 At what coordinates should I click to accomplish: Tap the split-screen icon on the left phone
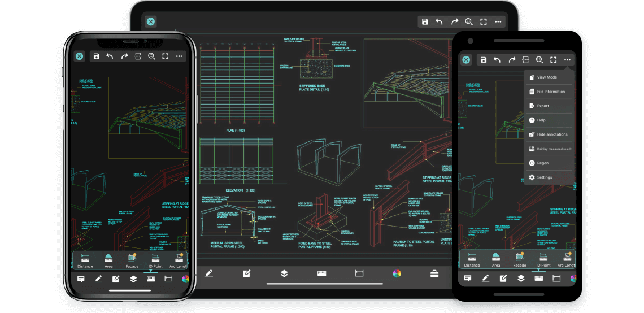(x=138, y=56)
